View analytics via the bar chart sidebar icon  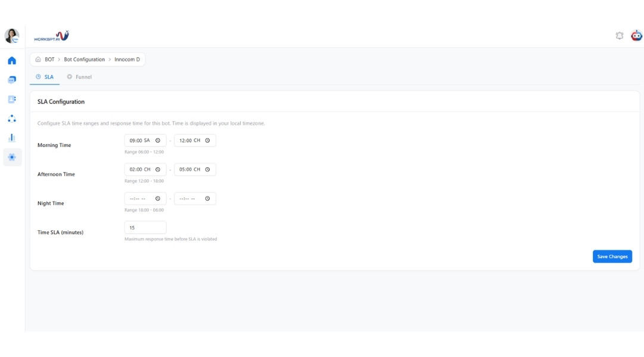[11, 137]
